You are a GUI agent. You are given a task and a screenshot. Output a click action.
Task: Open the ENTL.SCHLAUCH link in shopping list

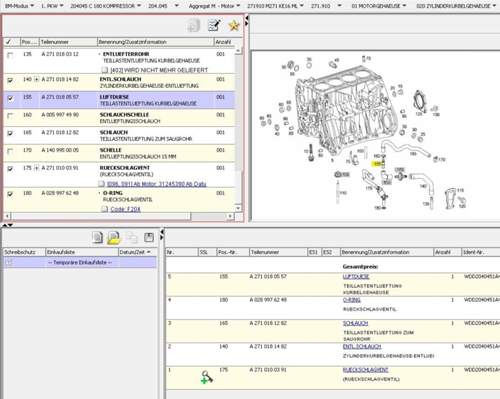[x=362, y=346]
